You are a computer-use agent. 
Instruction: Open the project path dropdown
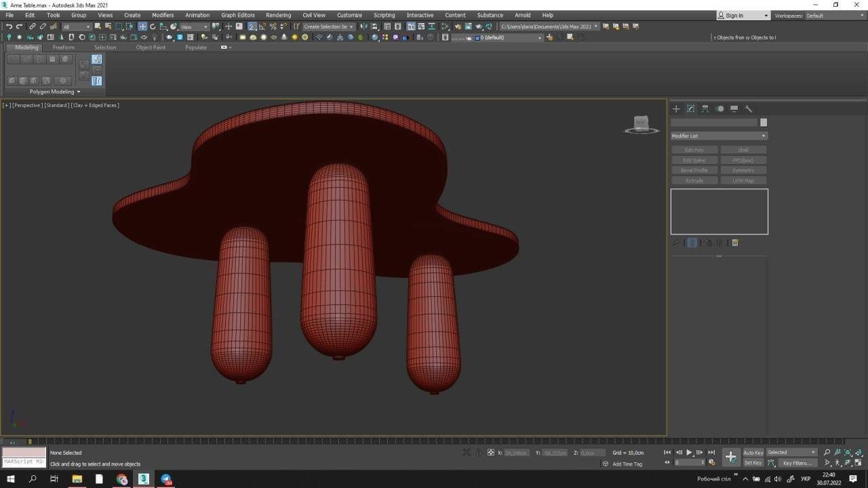(x=550, y=26)
